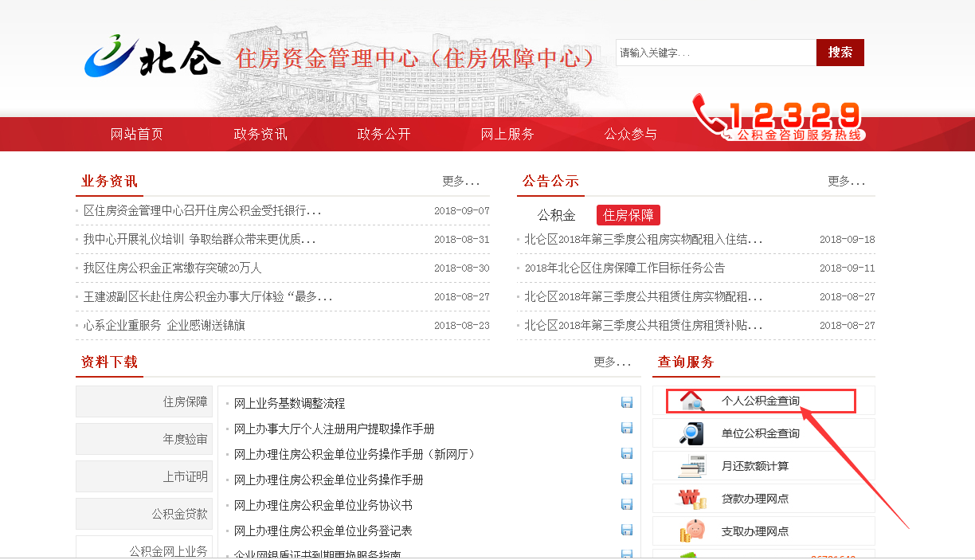Show more items in 公告公示 section
The image size is (975, 560).
[x=846, y=181]
